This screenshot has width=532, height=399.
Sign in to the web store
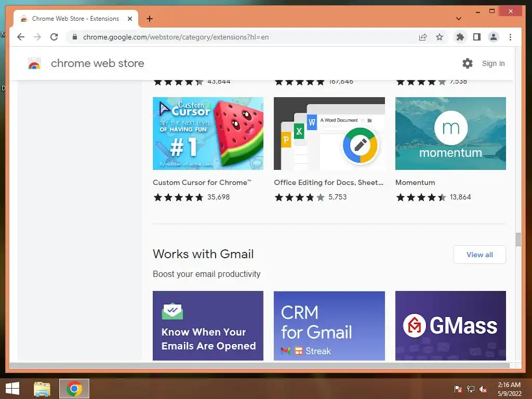[x=494, y=63]
